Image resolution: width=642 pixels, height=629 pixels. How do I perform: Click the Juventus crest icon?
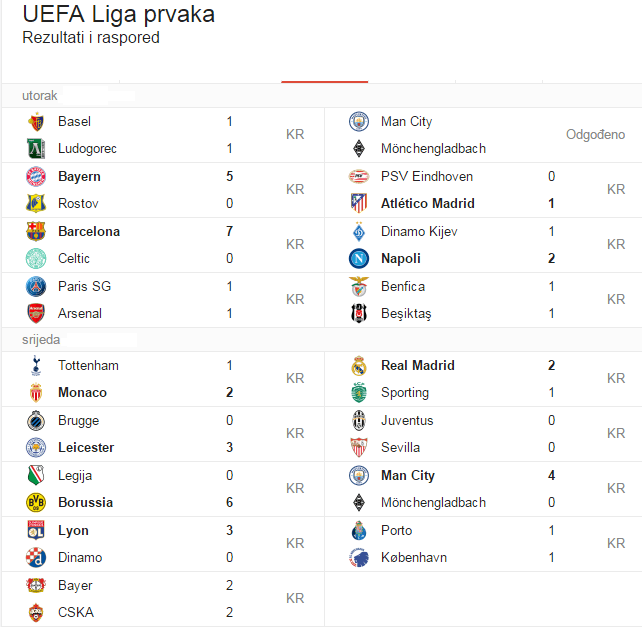[359, 421]
